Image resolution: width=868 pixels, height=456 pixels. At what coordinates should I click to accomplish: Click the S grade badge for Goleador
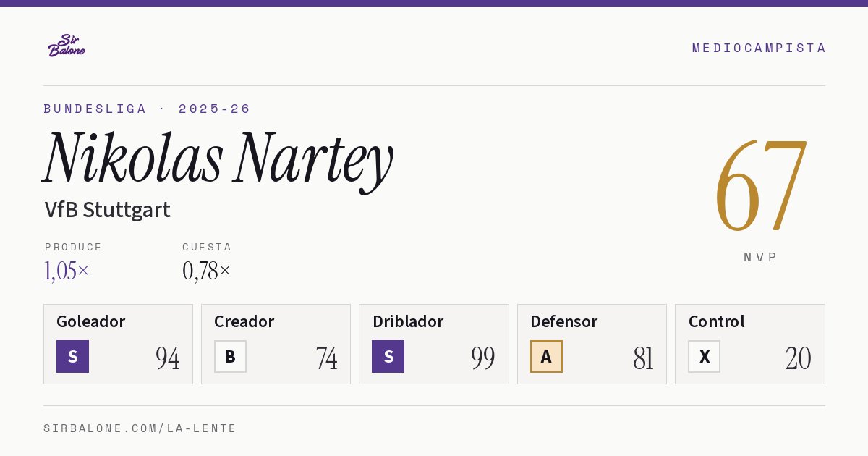click(x=72, y=356)
